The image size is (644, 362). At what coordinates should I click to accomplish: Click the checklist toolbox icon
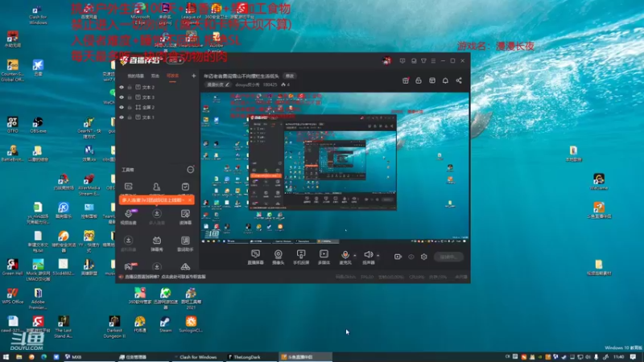185,187
